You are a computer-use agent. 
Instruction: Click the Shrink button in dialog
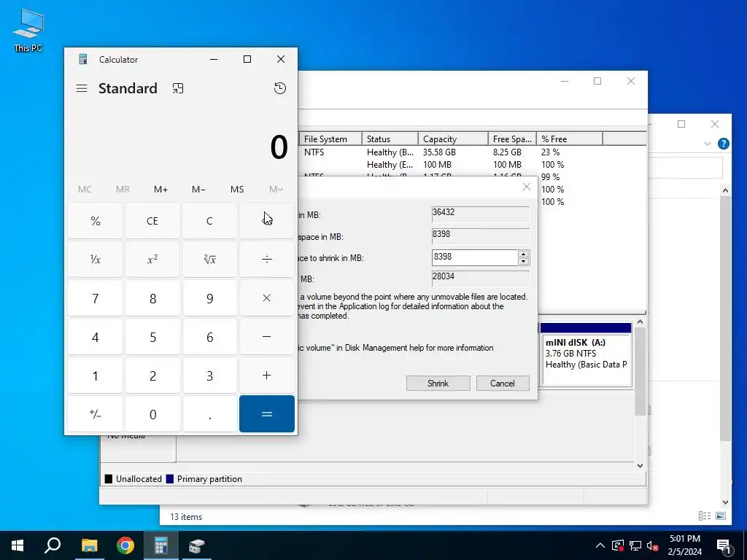pos(438,384)
